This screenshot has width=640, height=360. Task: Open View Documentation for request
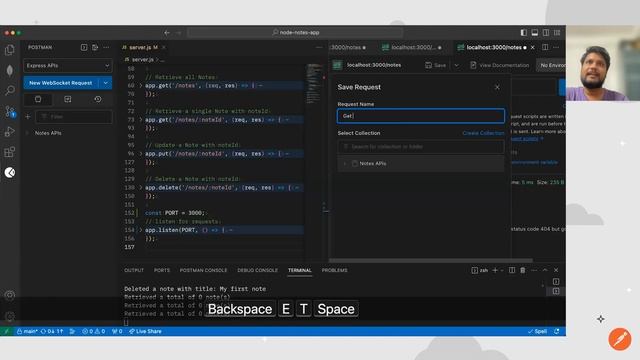click(x=500, y=65)
